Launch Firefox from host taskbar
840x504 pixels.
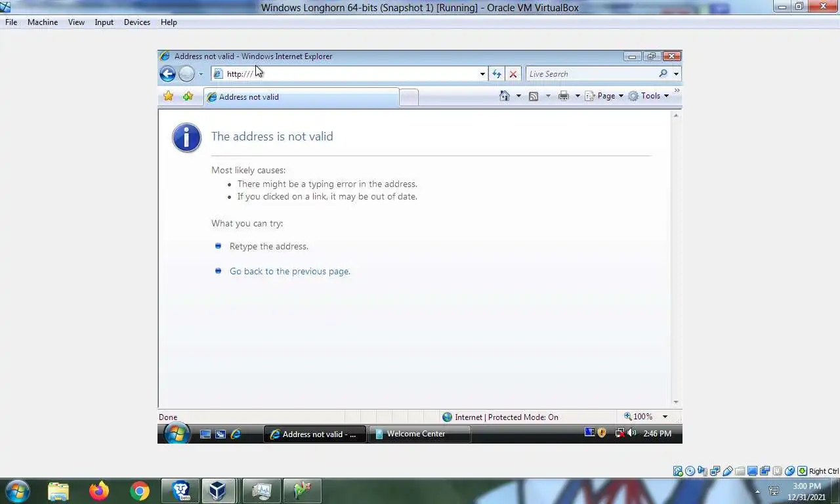99,491
